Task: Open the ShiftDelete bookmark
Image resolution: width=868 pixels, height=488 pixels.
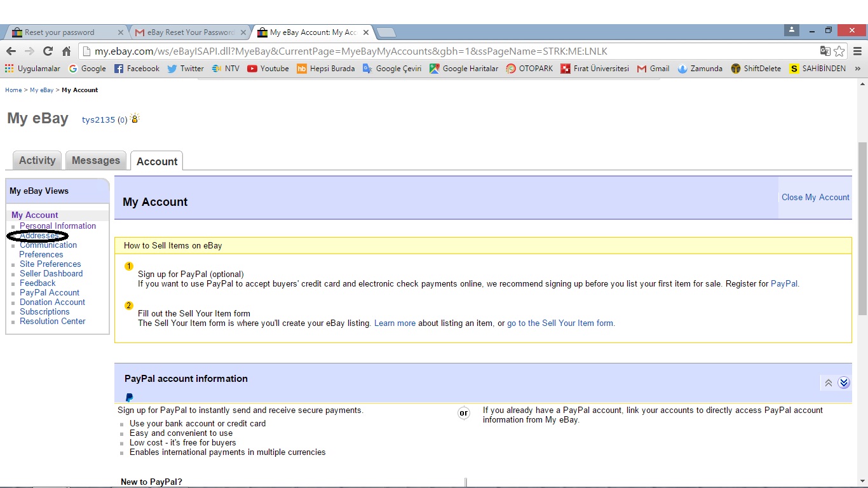Action: click(x=756, y=69)
